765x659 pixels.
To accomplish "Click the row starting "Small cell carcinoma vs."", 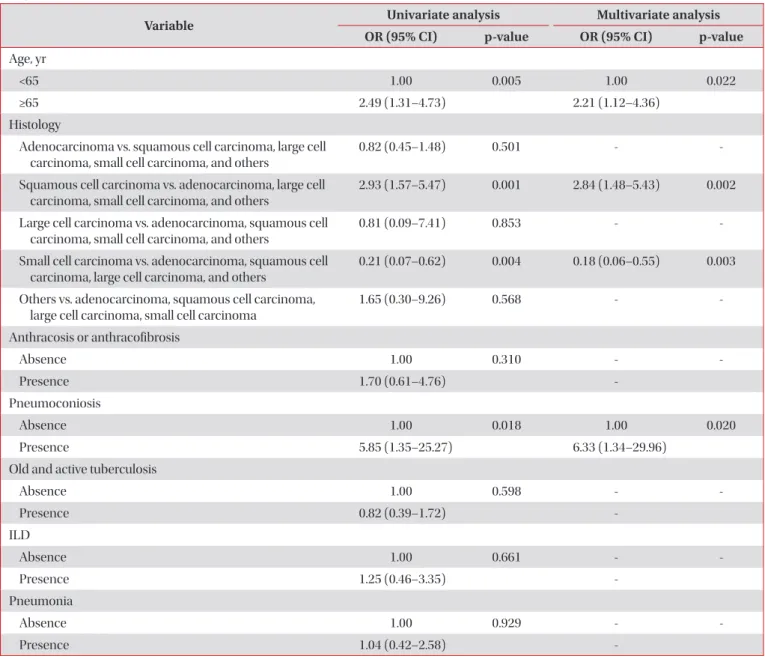I will 173,269.
